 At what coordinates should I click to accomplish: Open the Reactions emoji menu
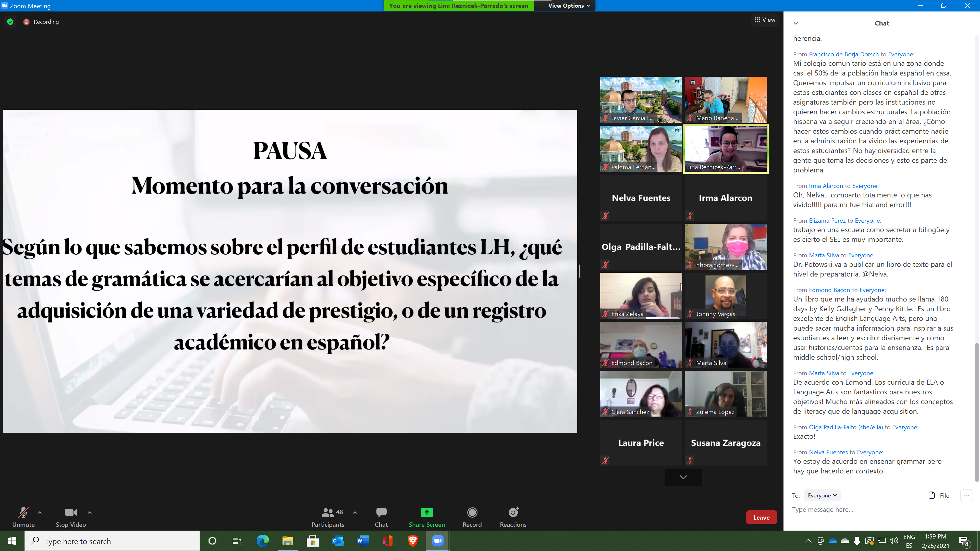click(513, 512)
